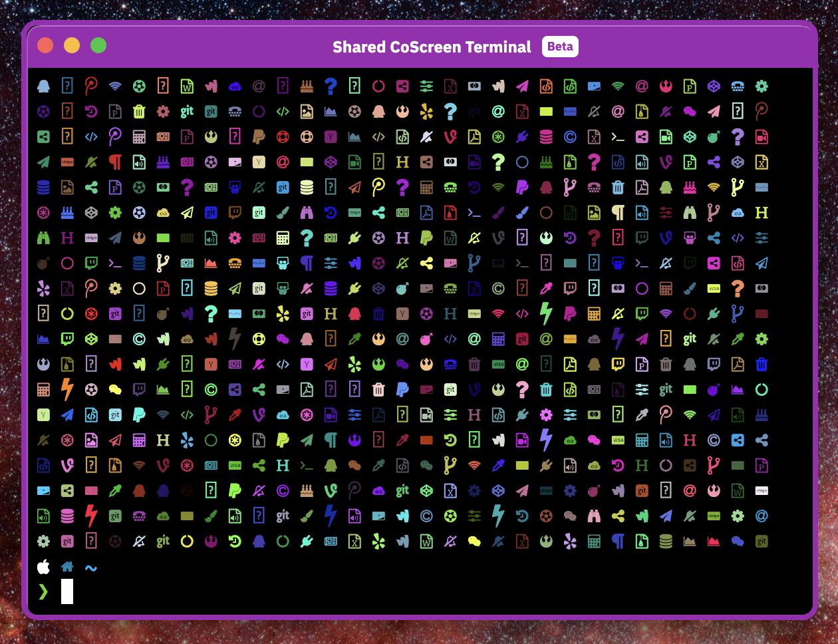Click the red lightning bolt icon
Image resolution: width=838 pixels, height=644 pixels.
pos(91,516)
